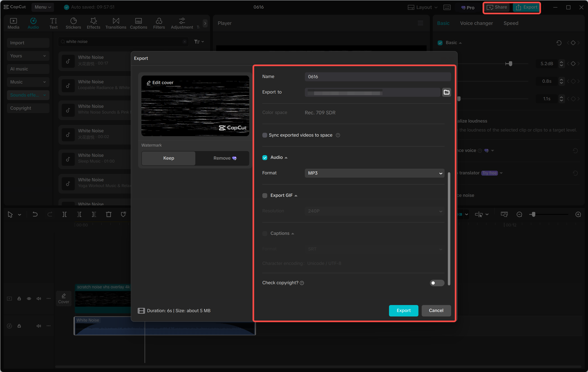Switch to the Voice changer tab
This screenshot has height=372, width=588.
click(x=476, y=23)
